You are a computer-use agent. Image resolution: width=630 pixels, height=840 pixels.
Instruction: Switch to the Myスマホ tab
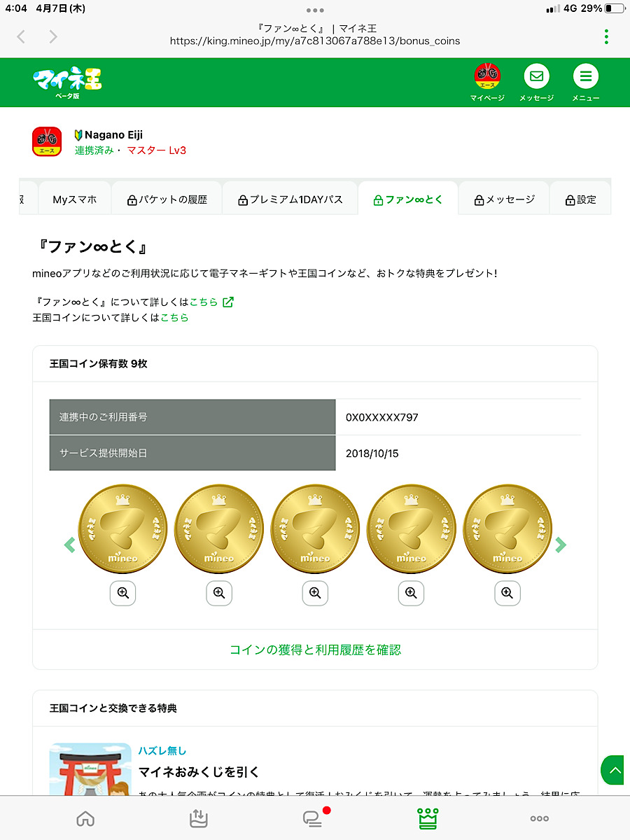(x=75, y=199)
